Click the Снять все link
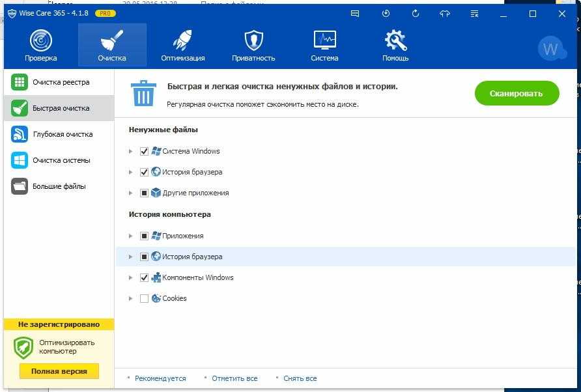 300,378
